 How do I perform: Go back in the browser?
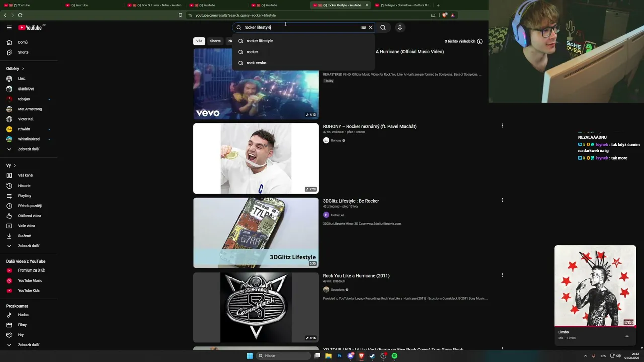pyautogui.click(x=5, y=15)
